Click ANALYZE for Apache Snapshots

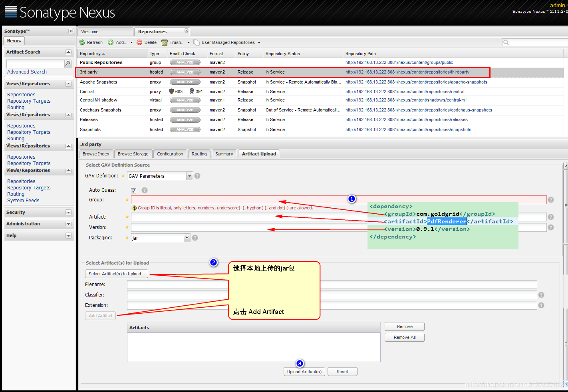coord(185,82)
